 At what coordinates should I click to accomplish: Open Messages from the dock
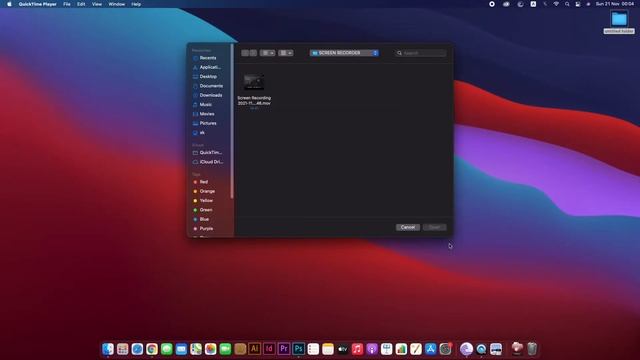[167, 349]
